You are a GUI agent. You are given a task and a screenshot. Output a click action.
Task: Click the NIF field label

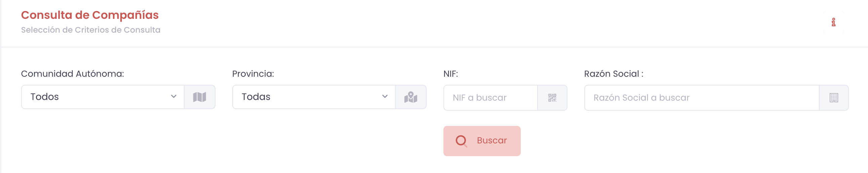coord(450,74)
